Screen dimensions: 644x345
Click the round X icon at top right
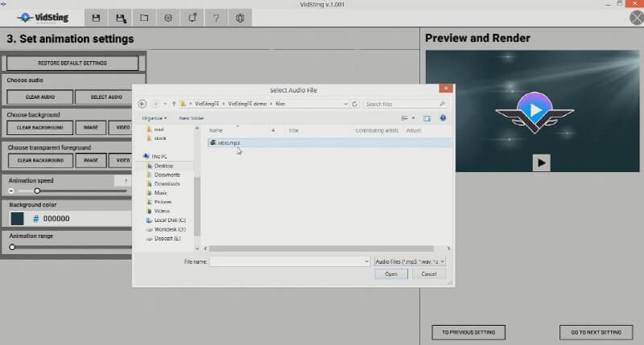(637, 18)
